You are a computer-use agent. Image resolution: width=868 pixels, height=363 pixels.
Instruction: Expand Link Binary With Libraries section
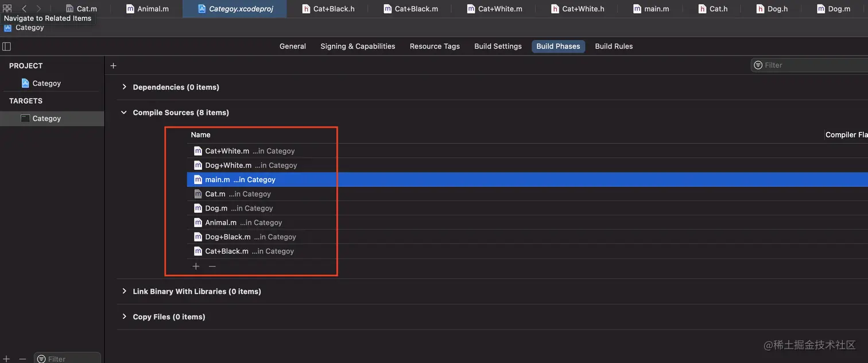pos(124,291)
